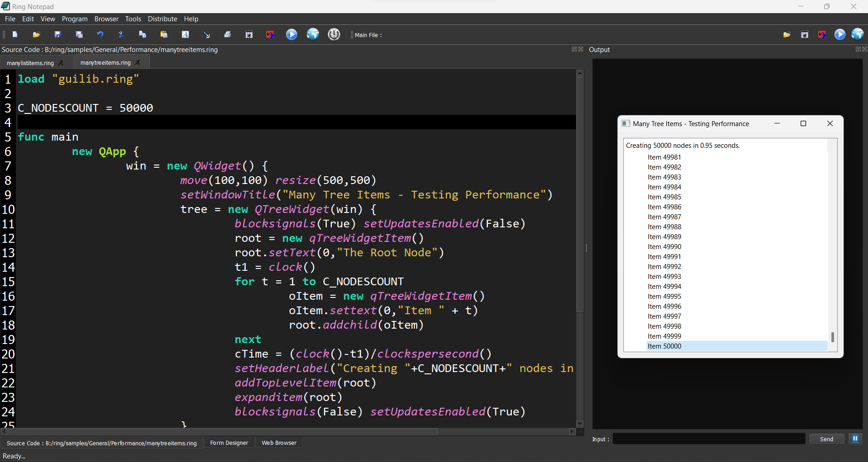The width and height of the screenshot is (868, 462).
Task: Close the Source Code dock panel
Action: 581,49
